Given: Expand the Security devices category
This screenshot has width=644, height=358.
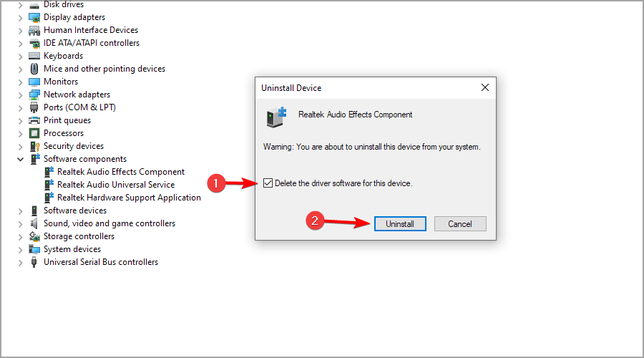Looking at the screenshot, I should pyautogui.click(x=20, y=146).
